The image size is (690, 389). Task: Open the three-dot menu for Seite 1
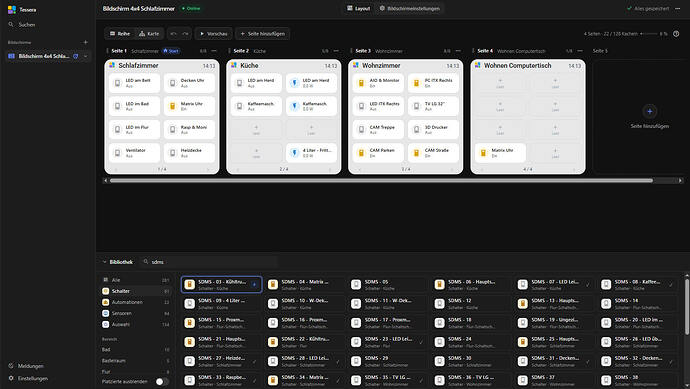coord(214,51)
